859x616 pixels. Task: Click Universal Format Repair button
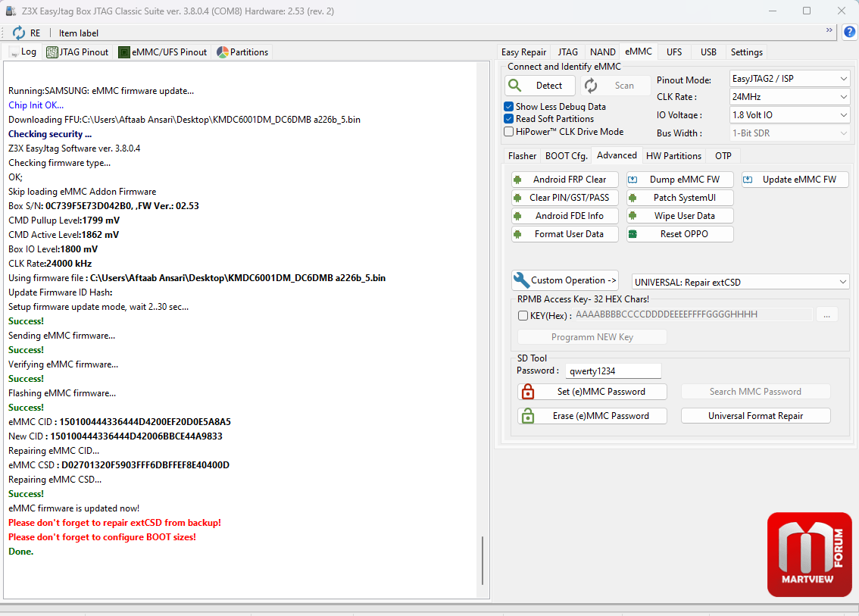(x=755, y=416)
